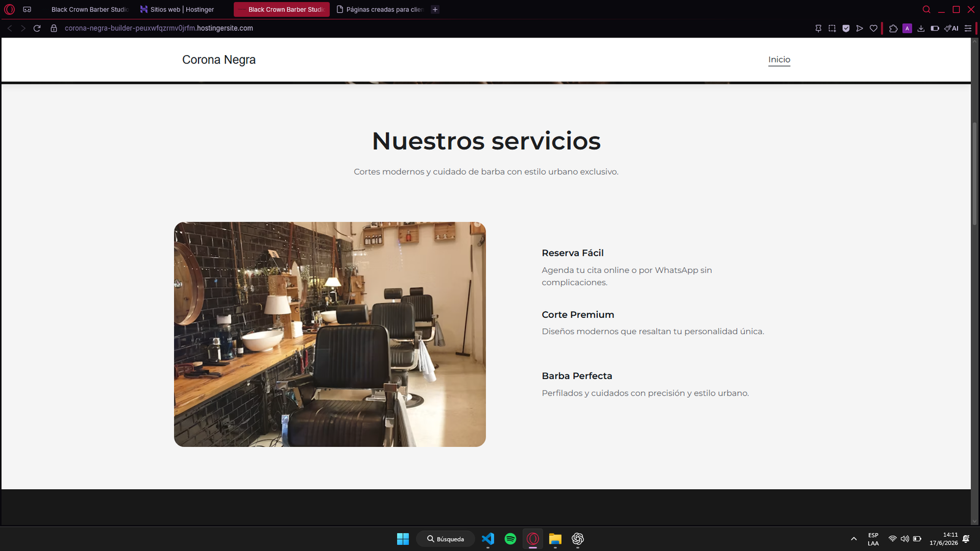The image size is (980, 551).
Task: Open the ad blocker shield icon
Action: [x=846, y=28]
